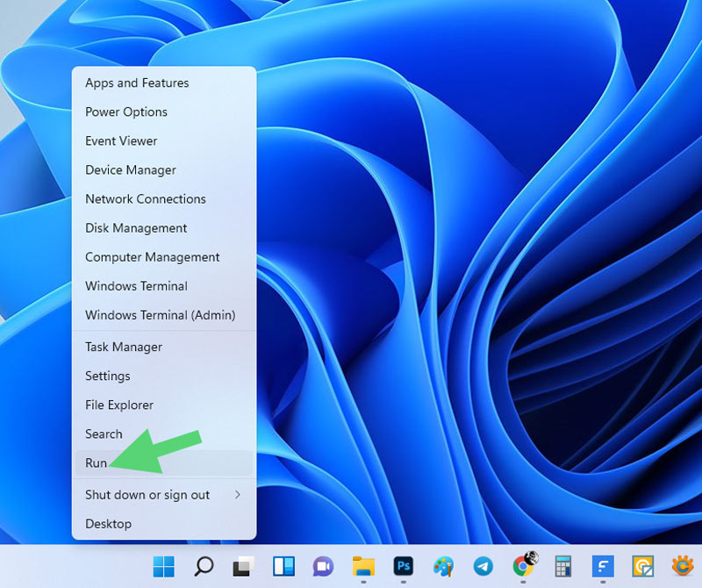Open Telegram from the taskbar
This screenshot has height=588, width=702.
(x=483, y=566)
